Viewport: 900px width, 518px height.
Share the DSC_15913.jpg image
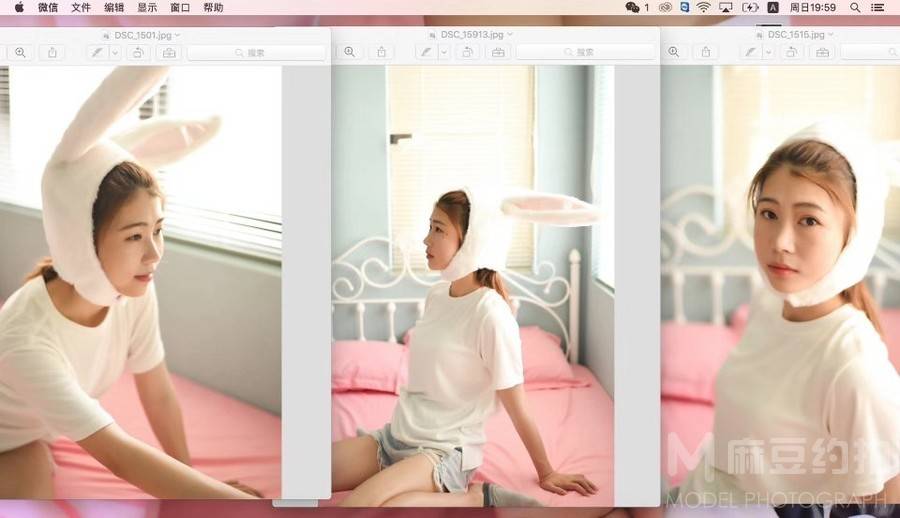pos(382,52)
